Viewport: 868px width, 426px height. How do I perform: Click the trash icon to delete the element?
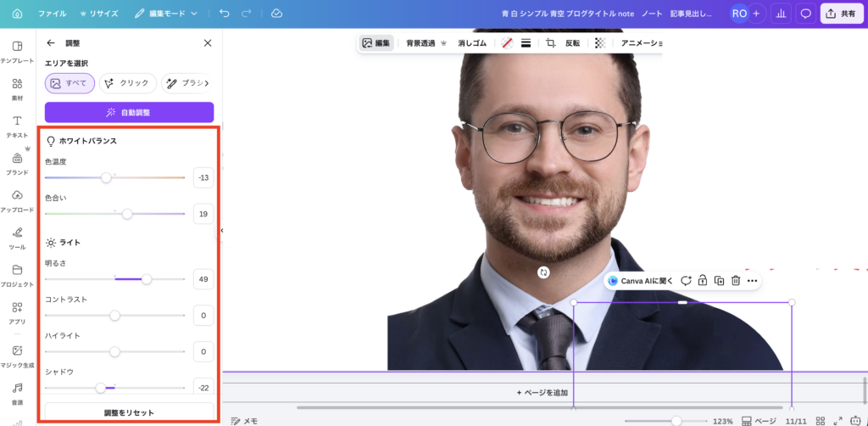[x=736, y=281]
